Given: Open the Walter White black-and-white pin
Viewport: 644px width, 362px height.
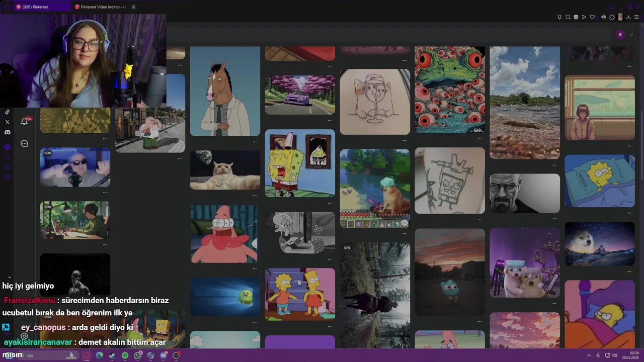Looking at the screenshot, I should coord(525,193).
